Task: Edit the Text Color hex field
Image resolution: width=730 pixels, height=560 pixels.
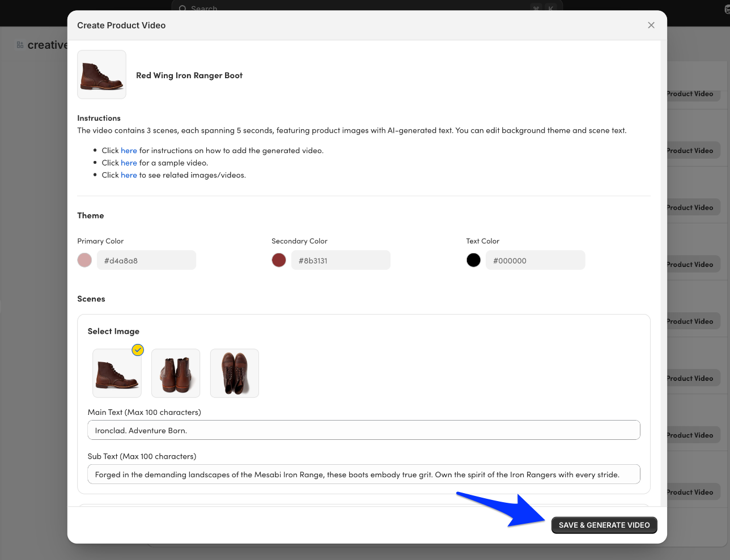Action: click(x=535, y=260)
